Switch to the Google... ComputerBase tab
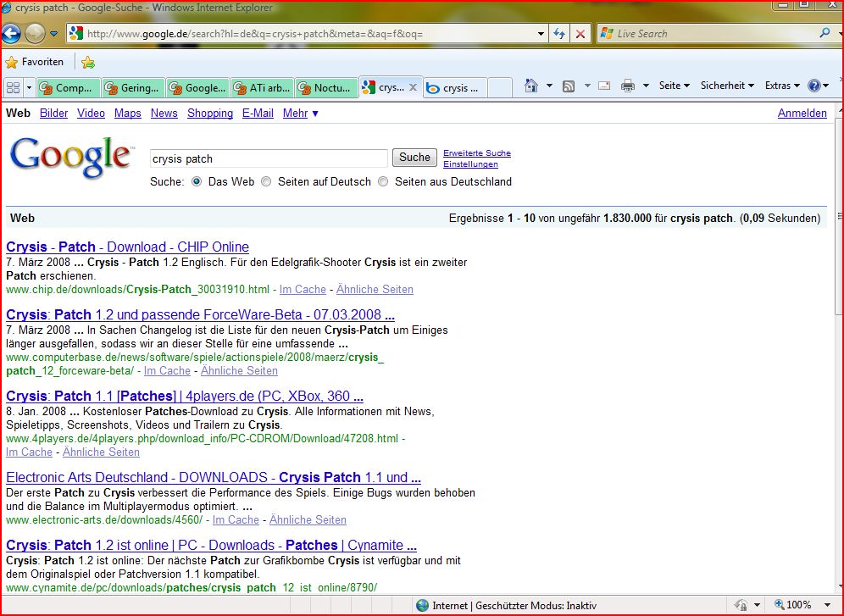 click(197, 87)
